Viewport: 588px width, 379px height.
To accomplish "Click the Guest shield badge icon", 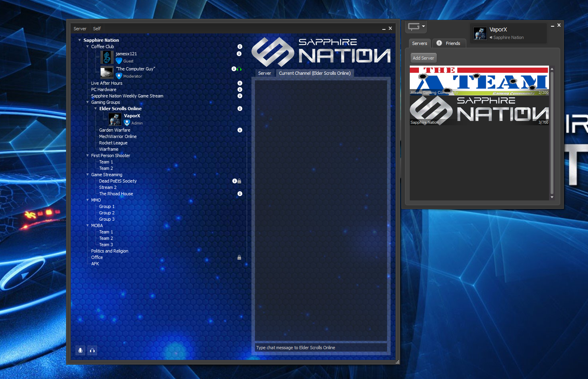I will coord(119,61).
